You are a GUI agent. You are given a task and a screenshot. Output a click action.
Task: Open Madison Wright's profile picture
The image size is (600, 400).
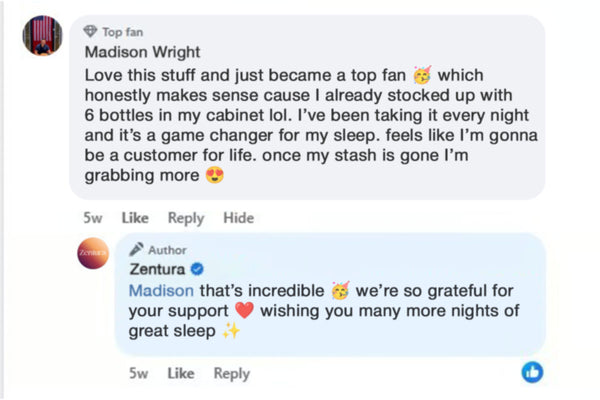(x=43, y=37)
